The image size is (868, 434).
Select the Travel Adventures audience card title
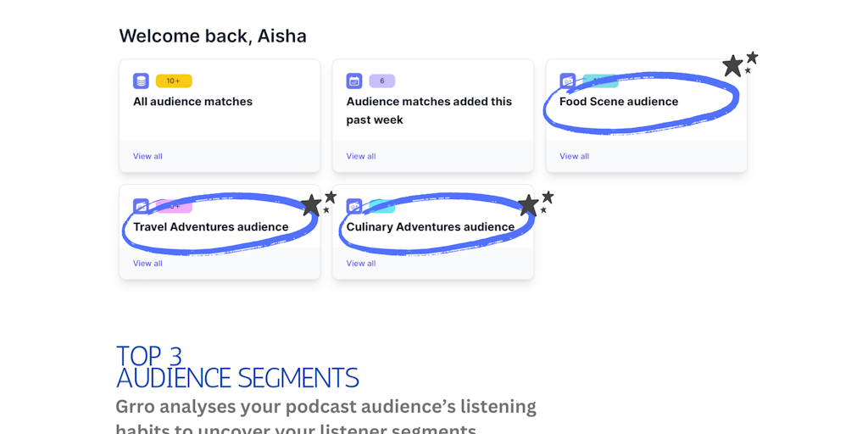(211, 227)
